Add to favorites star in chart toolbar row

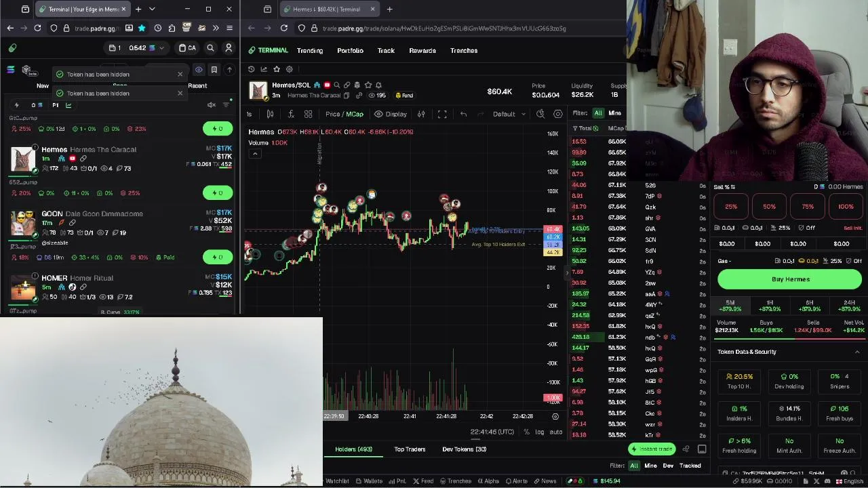277,69
